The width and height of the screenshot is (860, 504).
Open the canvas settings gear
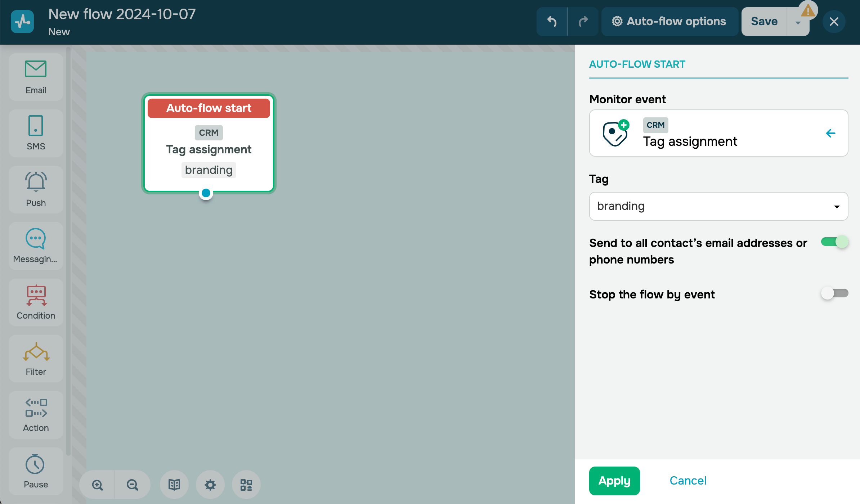point(210,485)
